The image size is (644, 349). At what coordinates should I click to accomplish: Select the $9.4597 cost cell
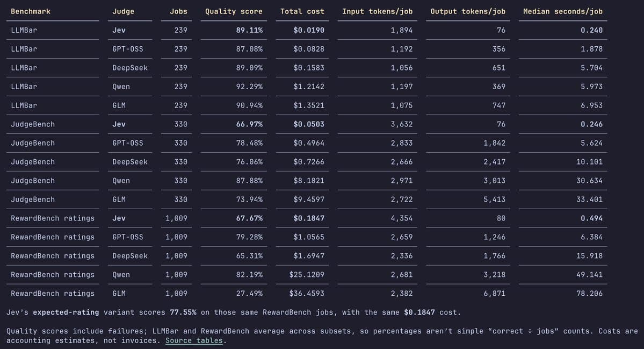(x=309, y=200)
